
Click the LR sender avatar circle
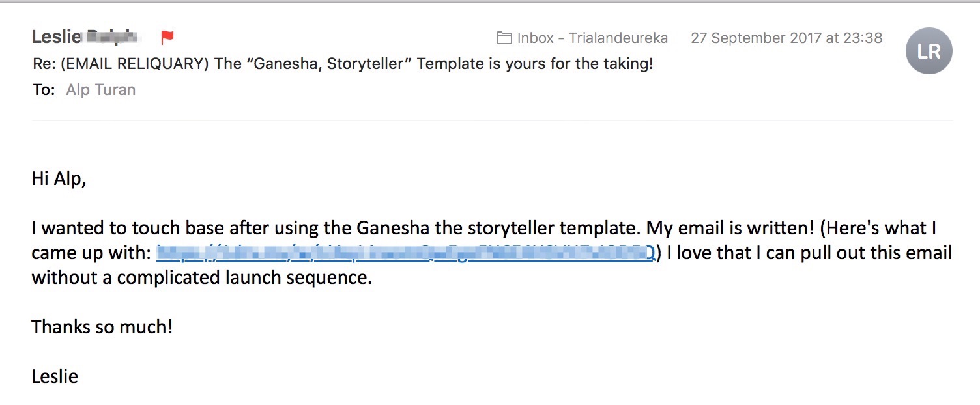929,51
